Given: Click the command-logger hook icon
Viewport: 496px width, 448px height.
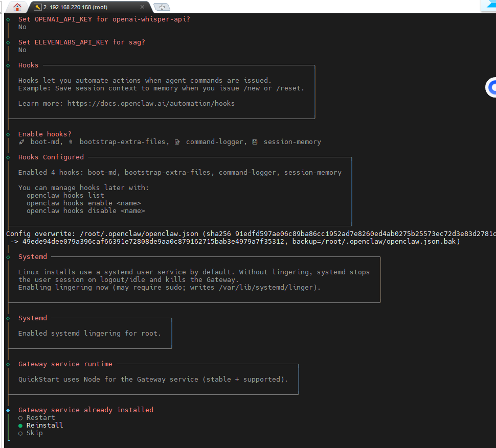Looking at the screenshot, I should pyautogui.click(x=177, y=142).
